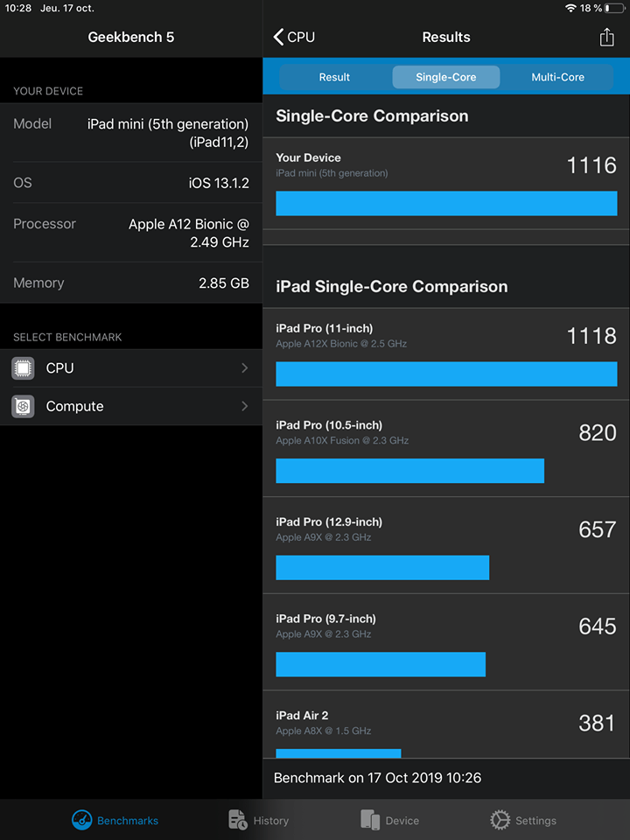Go back using the CPU chevron
Image resolution: width=630 pixels, height=840 pixels.
(279, 37)
